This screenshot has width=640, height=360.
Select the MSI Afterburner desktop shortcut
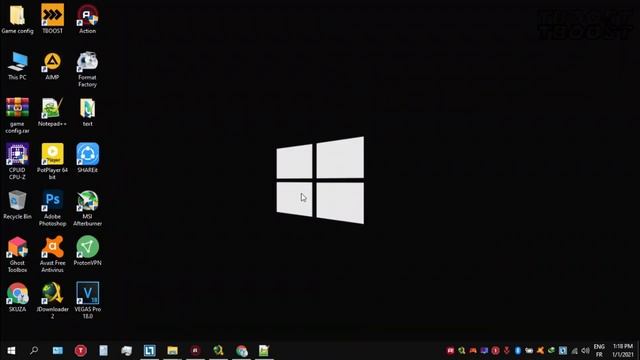click(x=87, y=208)
